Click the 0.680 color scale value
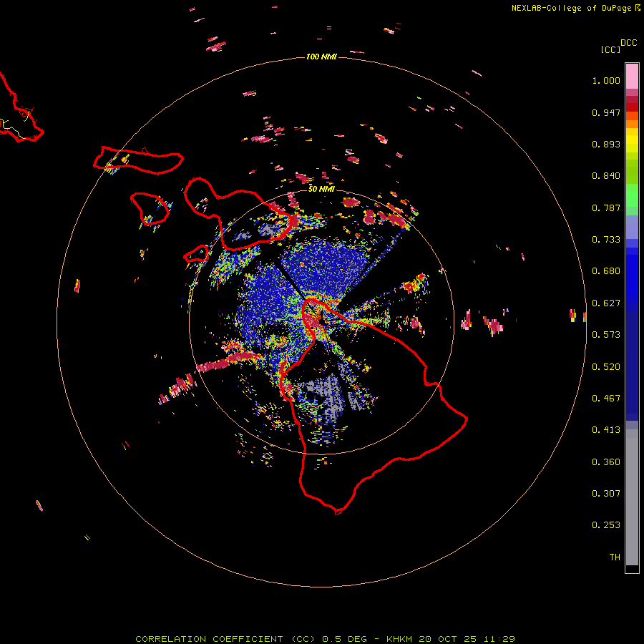Viewport: 644px width, 644px height. click(606, 271)
